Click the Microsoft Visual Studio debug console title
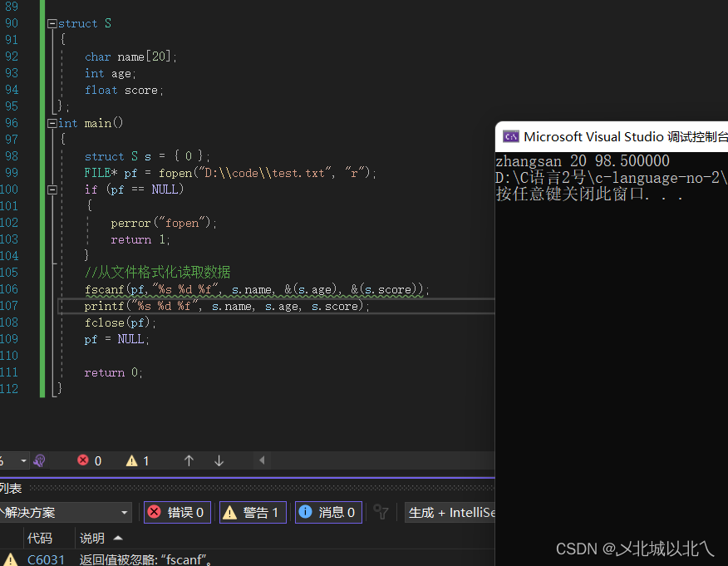The image size is (728, 566). (x=626, y=137)
